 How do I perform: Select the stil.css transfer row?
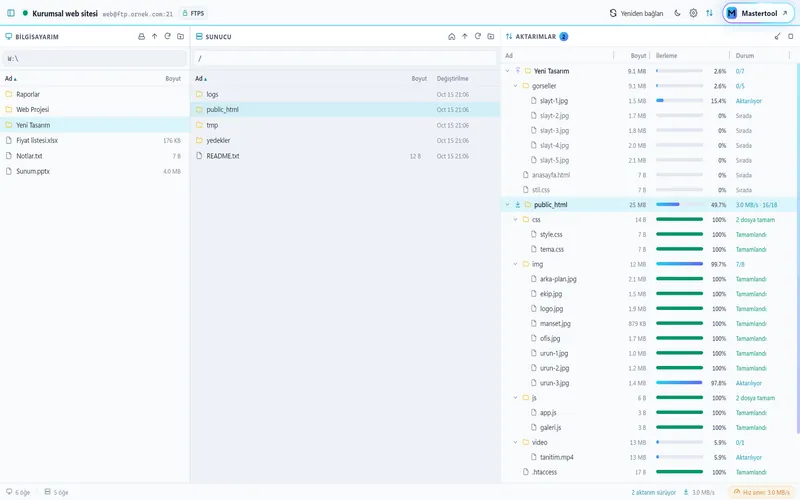(x=649, y=190)
